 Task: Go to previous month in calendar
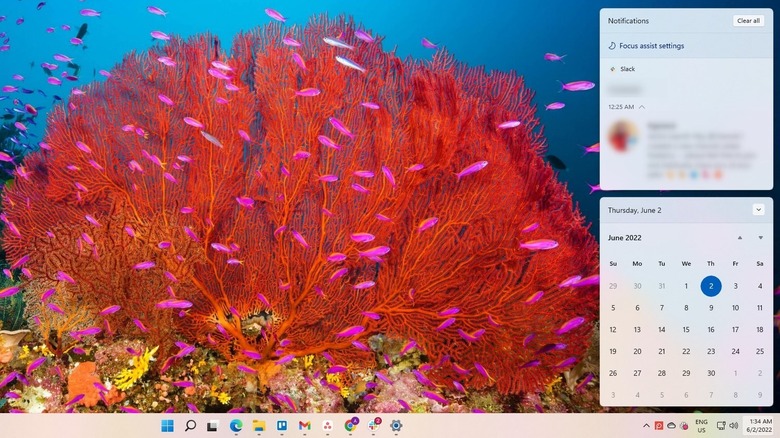point(739,238)
